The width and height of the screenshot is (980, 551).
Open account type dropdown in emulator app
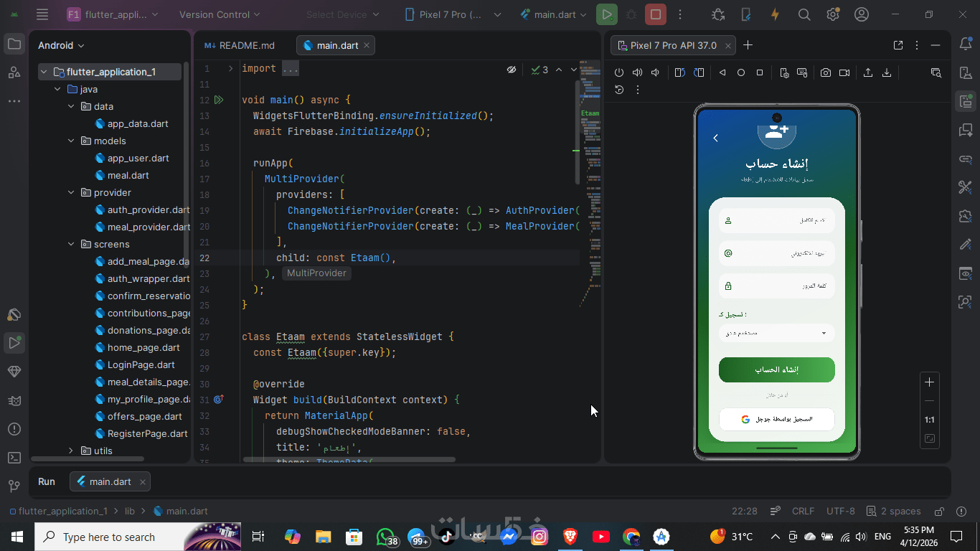click(776, 333)
